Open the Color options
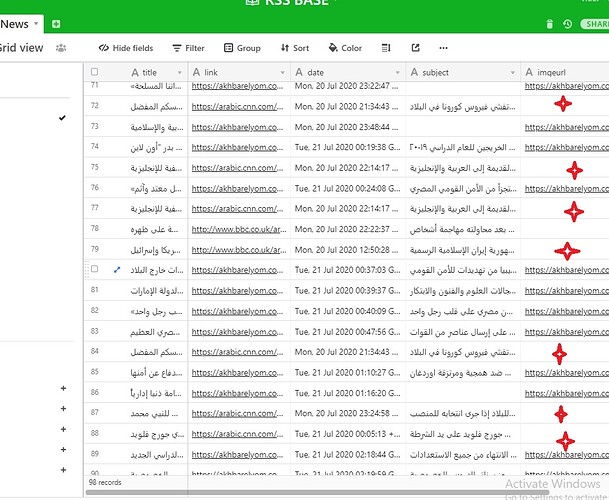Viewport: 609px width, 500px height. pyautogui.click(x=345, y=48)
